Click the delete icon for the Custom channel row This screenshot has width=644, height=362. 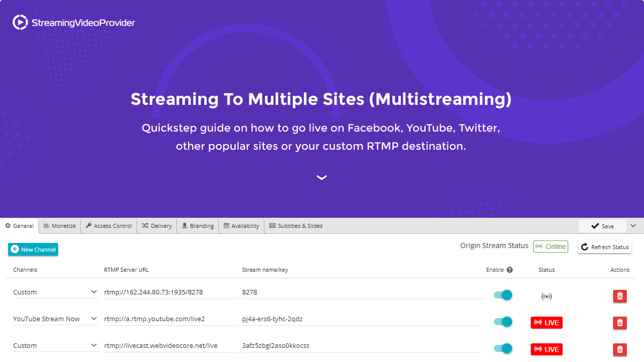point(619,296)
